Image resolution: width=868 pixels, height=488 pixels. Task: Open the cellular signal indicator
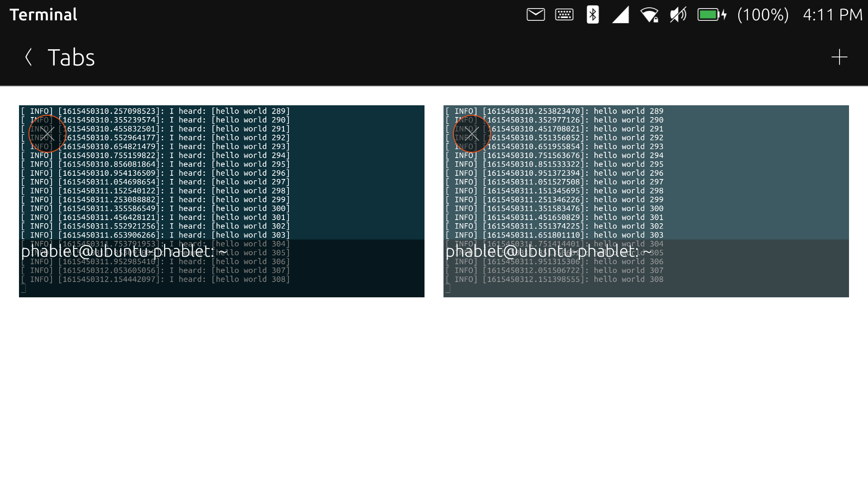[621, 15]
